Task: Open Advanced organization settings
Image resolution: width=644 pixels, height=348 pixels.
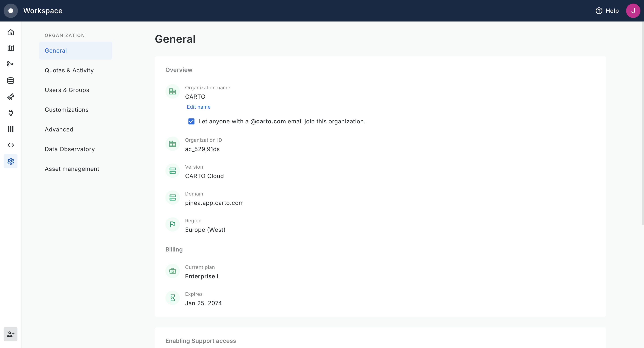Action: (59, 129)
